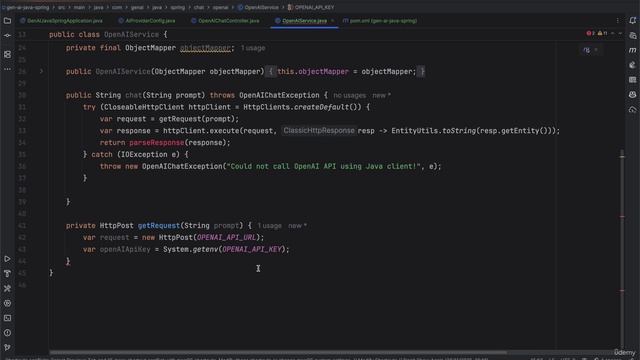The image size is (640, 360).
Task: Open the Build hammer tool window
Action: (x=7, y=273)
